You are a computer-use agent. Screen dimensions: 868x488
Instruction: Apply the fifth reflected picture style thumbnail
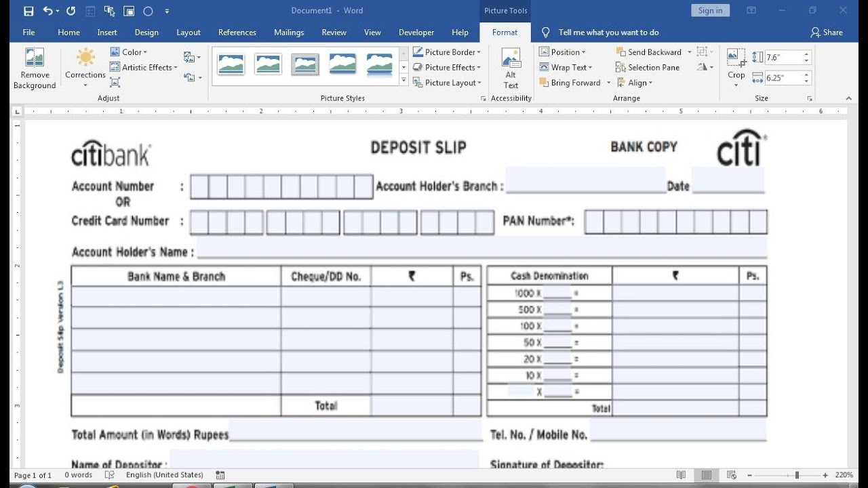click(x=380, y=64)
